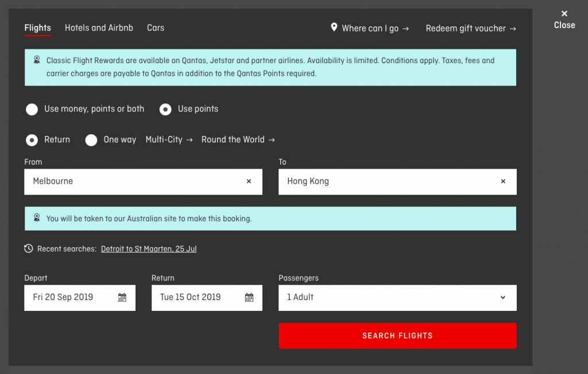Click the Search Flights button
Screen dimensions: 588x374
(x=397, y=336)
